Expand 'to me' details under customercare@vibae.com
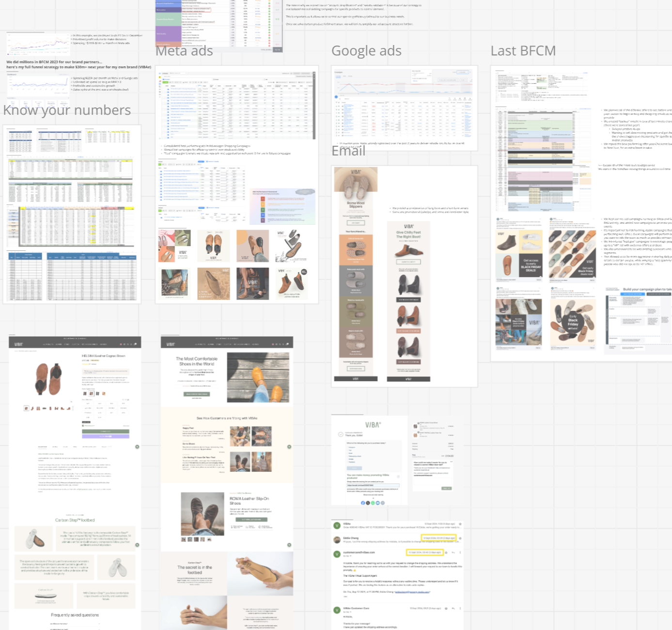The image size is (672, 630). point(346,556)
